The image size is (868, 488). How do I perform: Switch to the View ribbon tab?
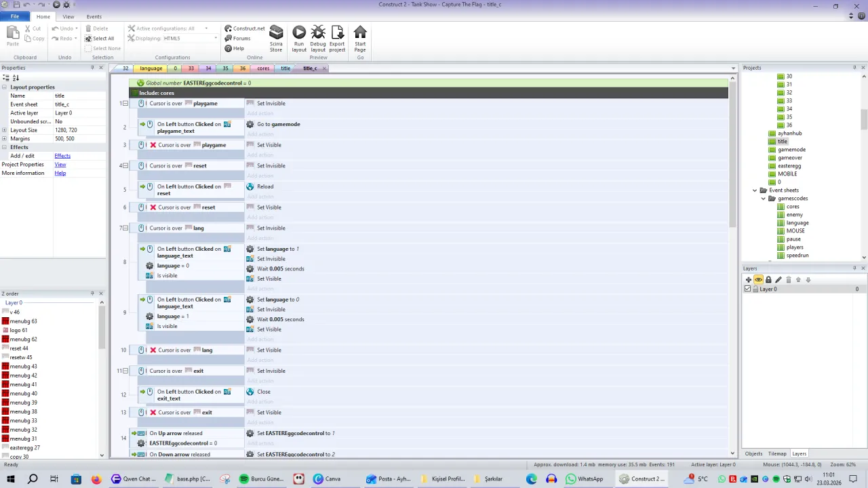[x=68, y=16]
